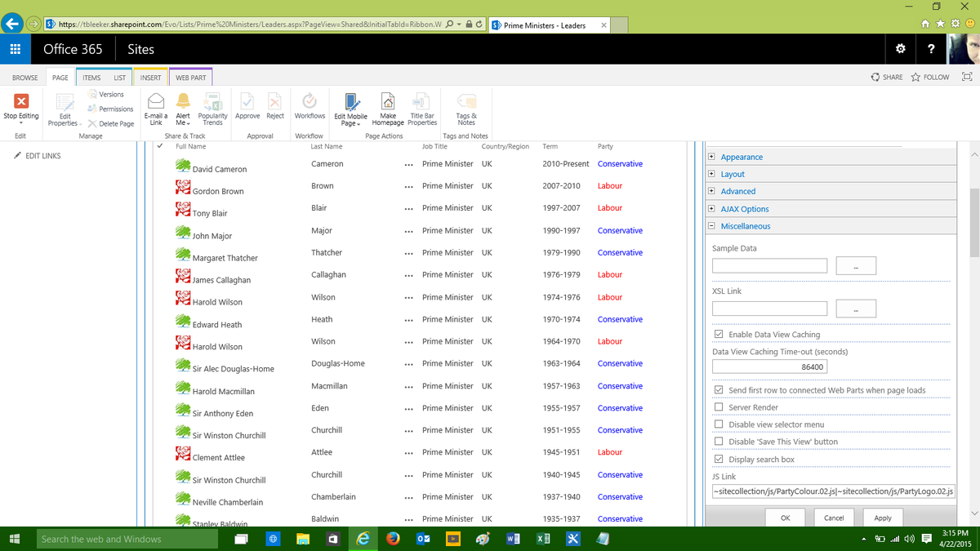Click OK in the web part pane

(x=785, y=518)
